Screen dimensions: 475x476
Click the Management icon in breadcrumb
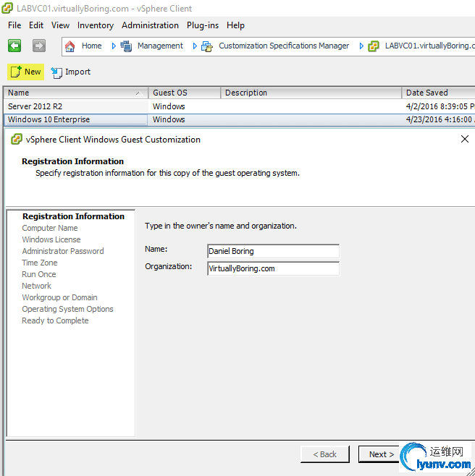pyautogui.click(x=126, y=46)
